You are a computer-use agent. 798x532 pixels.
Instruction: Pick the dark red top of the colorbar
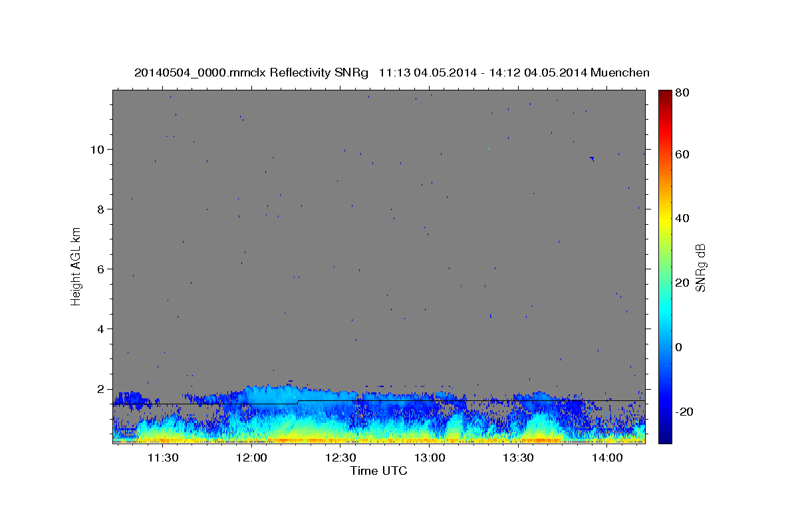click(664, 94)
